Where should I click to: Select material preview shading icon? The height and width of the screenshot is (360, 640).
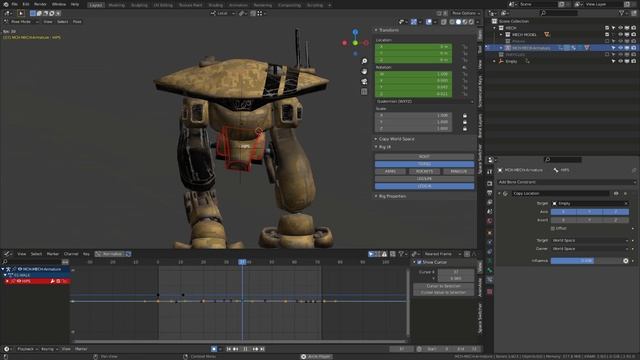(465, 22)
